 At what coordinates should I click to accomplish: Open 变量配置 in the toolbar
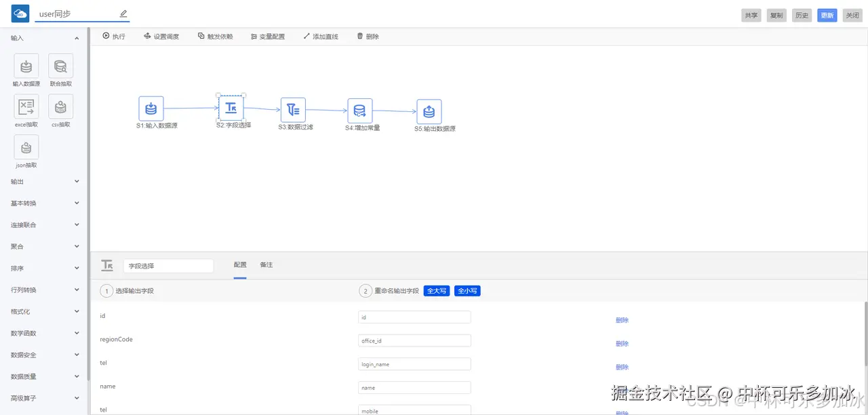(x=268, y=36)
